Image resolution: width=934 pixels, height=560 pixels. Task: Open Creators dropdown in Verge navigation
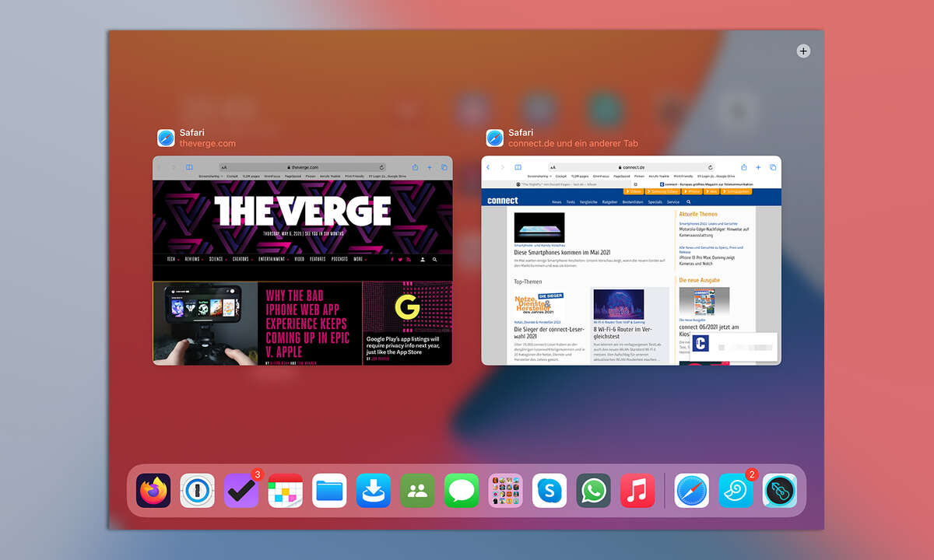243,259
